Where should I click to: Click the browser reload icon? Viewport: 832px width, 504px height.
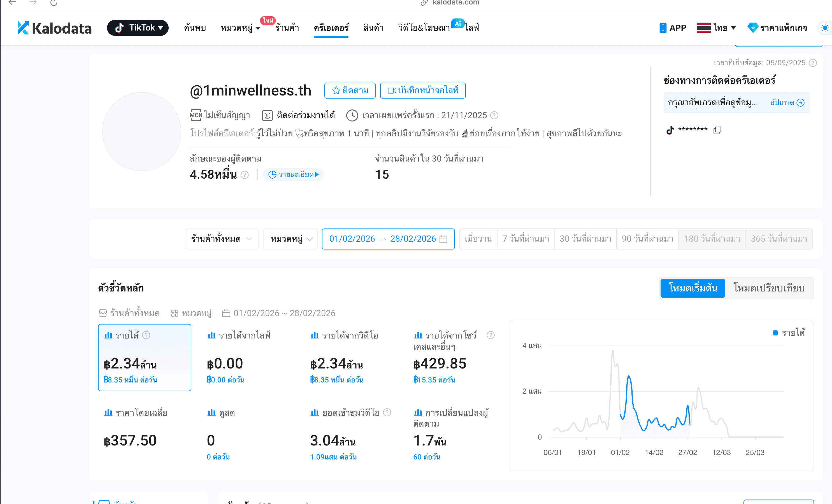tap(54, 3)
